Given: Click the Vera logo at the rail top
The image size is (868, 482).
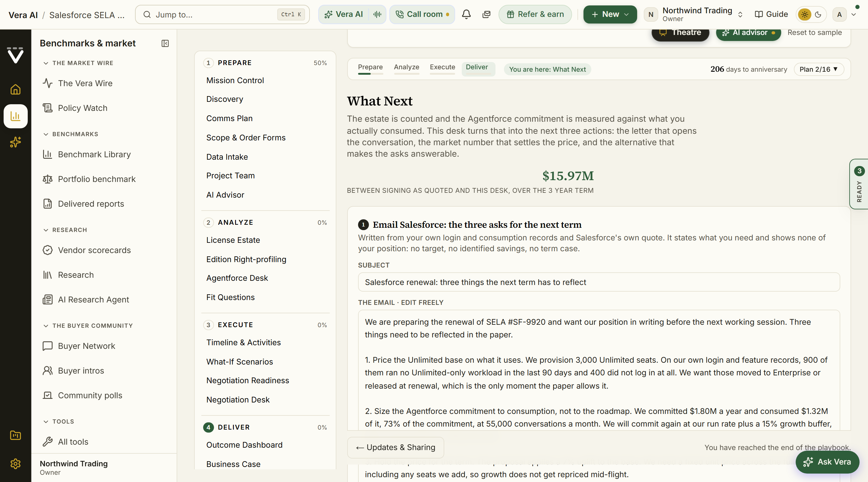Looking at the screenshot, I should 15,55.
